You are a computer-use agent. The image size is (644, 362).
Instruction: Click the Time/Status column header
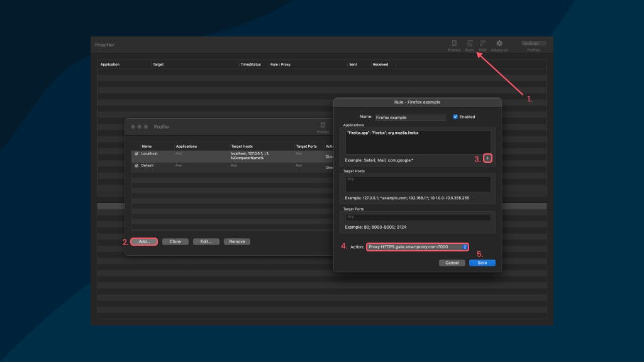(x=250, y=65)
